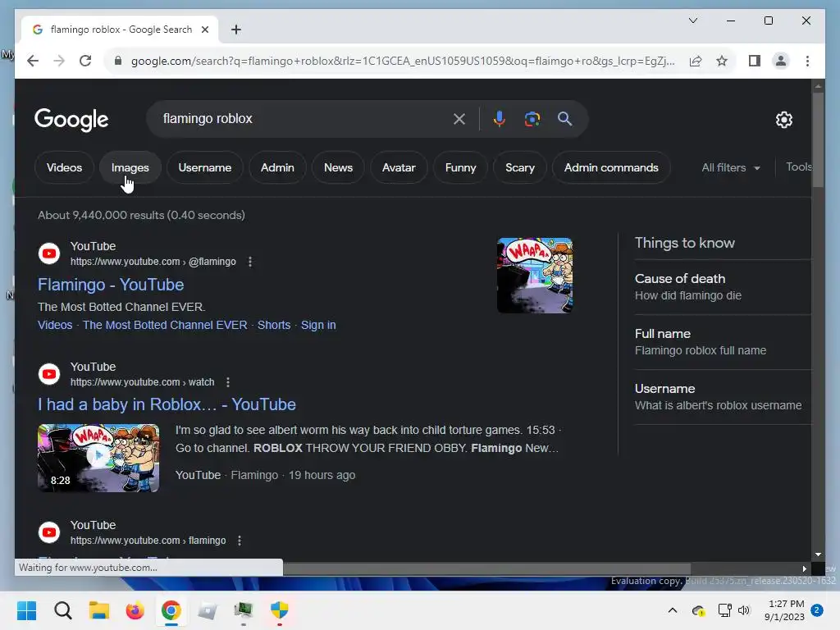The height and width of the screenshot is (630, 840).
Task: Open a new tab with the plus button
Action: tap(235, 30)
